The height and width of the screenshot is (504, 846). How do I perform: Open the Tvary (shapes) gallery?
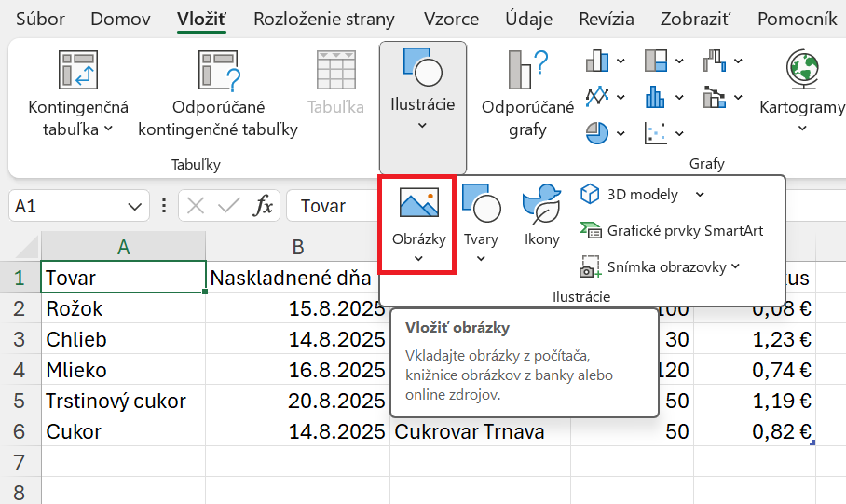click(x=482, y=225)
